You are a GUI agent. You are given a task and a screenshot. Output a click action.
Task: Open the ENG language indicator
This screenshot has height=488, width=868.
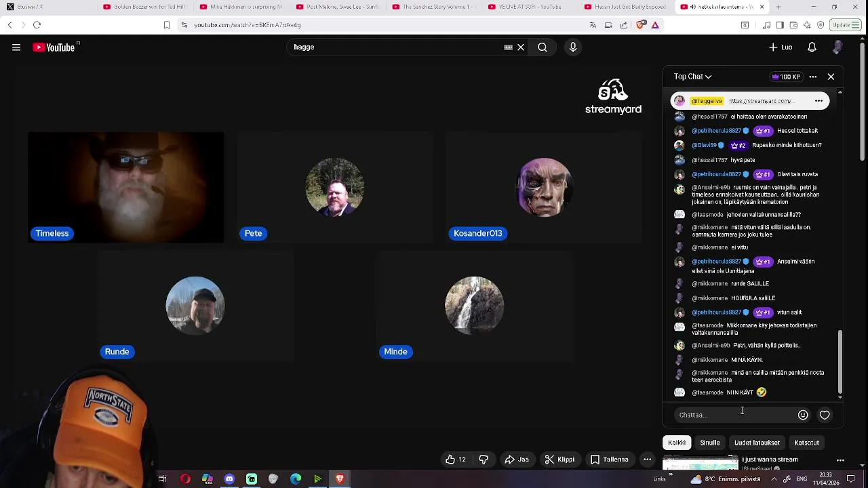click(x=802, y=479)
